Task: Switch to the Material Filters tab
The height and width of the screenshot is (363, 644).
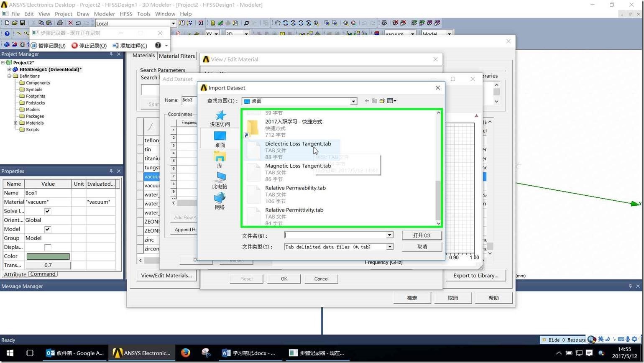Action: 177,56
